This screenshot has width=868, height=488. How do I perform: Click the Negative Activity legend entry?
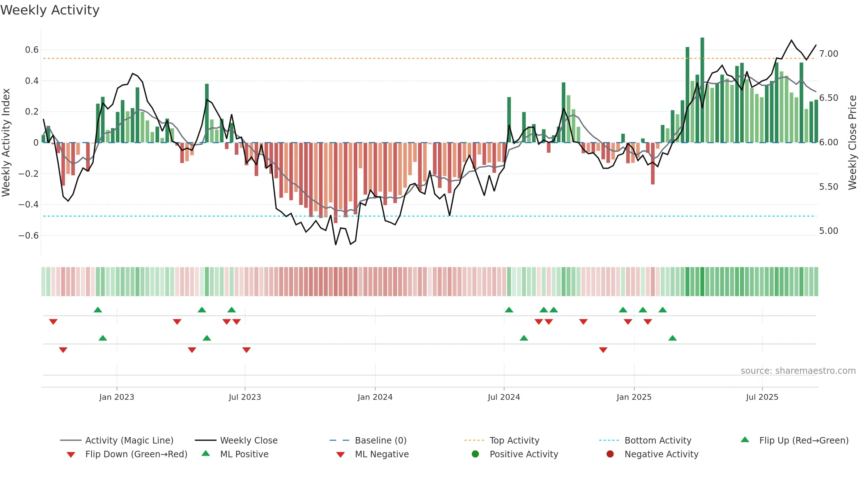pyautogui.click(x=652, y=454)
